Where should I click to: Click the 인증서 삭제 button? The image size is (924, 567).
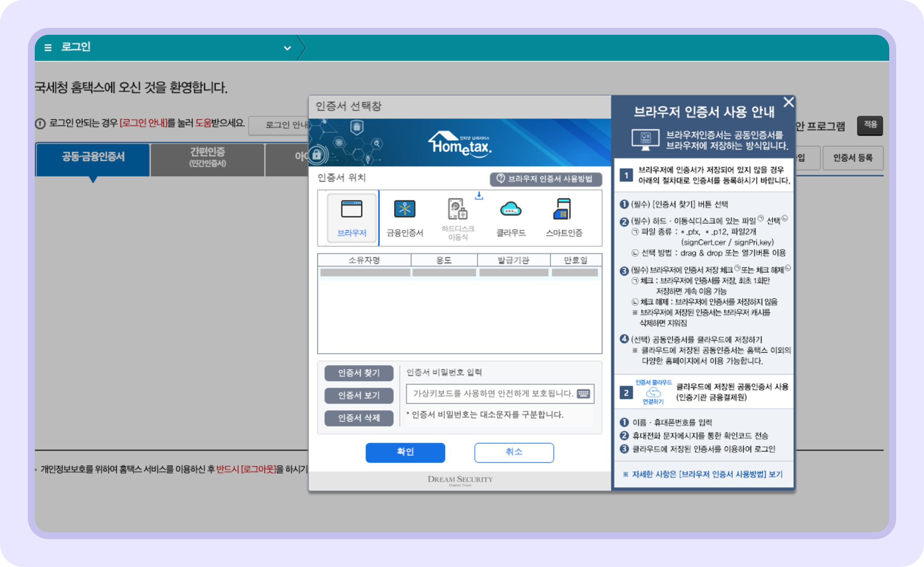point(359,418)
